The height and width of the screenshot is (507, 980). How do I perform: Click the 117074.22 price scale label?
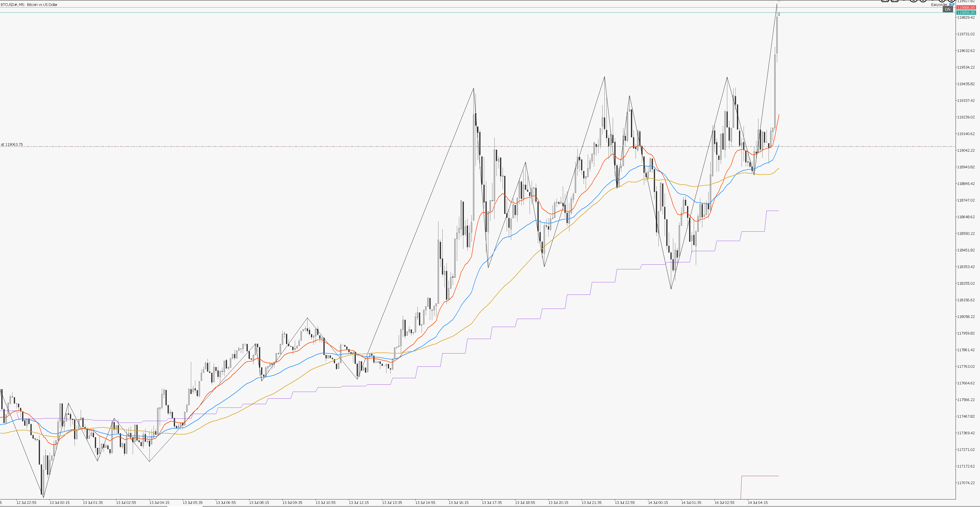966,483
